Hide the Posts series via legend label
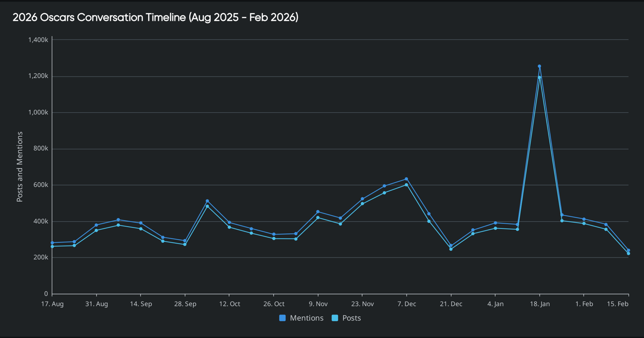 click(351, 318)
